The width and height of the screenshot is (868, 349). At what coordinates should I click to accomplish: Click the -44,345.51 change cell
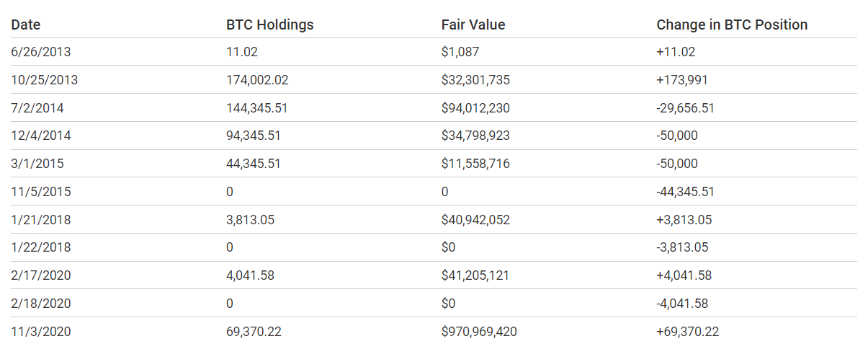(685, 192)
